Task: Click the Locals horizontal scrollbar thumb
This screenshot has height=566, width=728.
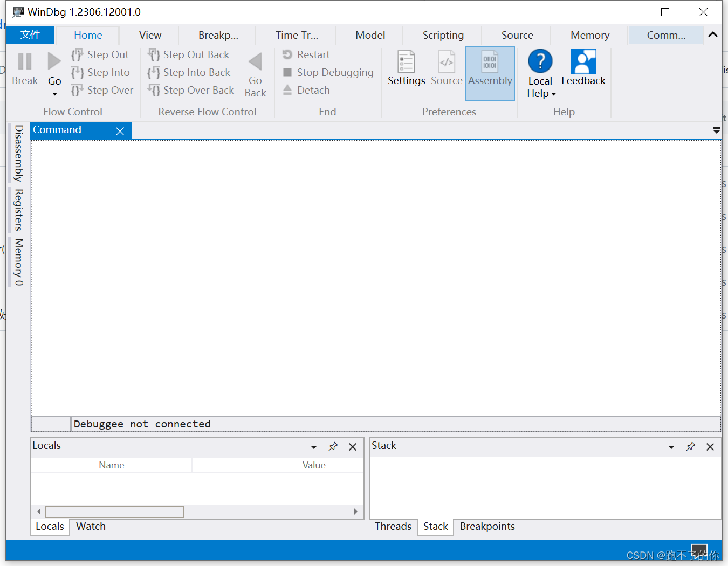Action: pyautogui.click(x=114, y=512)
